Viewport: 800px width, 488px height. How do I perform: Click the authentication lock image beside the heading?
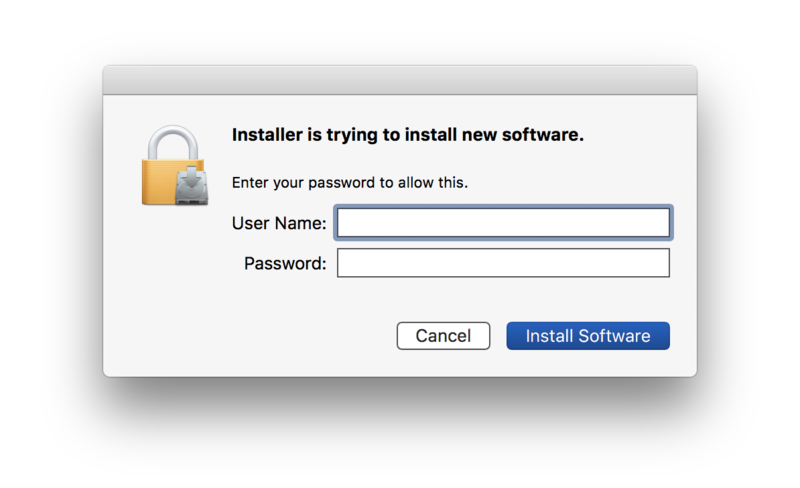click(172, 168)
